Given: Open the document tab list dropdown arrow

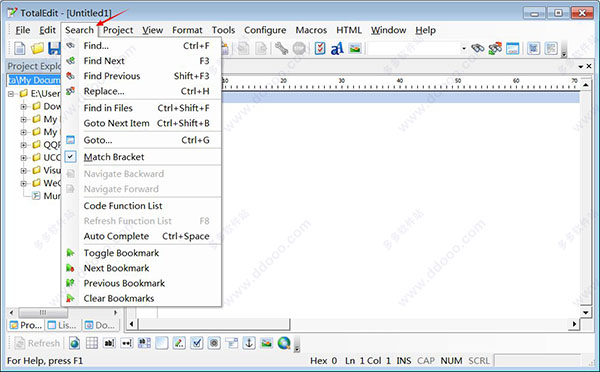Looking at the screenshot, I should (x=581, y=67).
